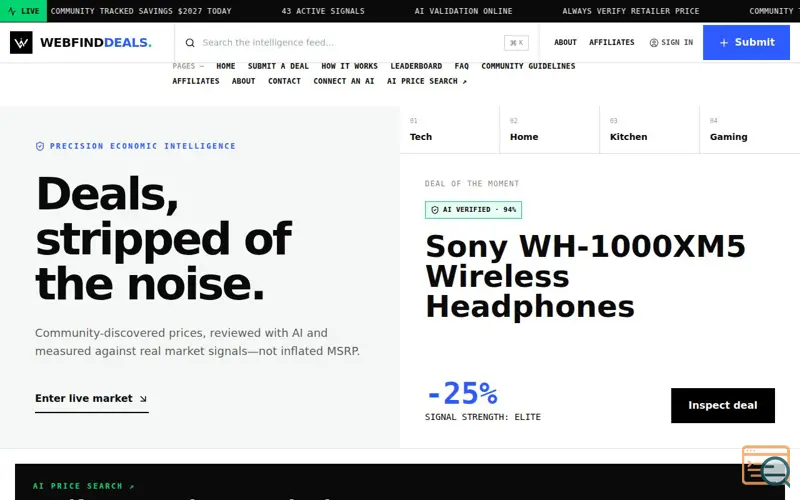The width and height of the screenshot is (800, 500).
Task: Click the live pulse icon in ticker
Action: [12, 11]
